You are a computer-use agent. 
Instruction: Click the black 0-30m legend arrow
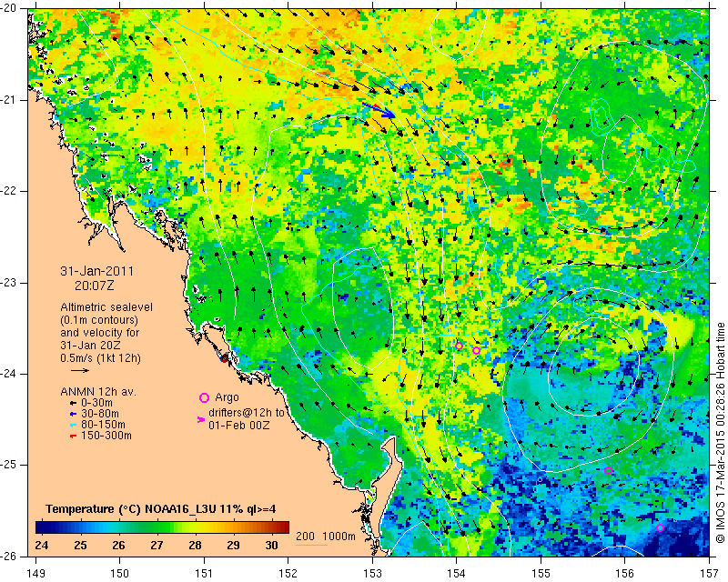pyautogui.click(x=73, y=403)
